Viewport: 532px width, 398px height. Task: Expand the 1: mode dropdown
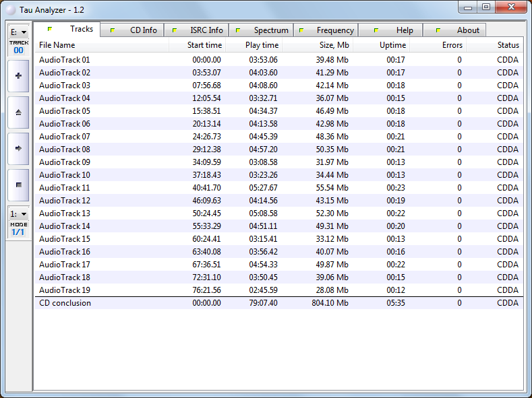(18, 213)
